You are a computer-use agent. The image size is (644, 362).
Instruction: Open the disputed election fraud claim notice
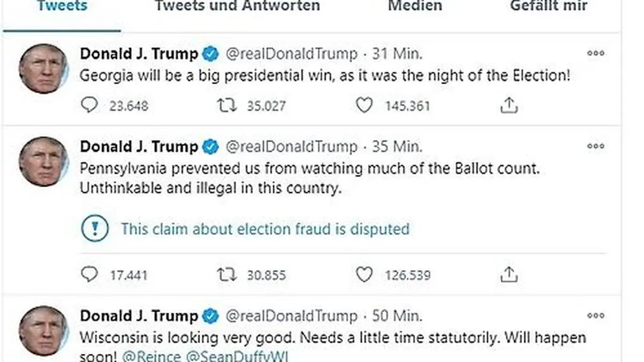(265, 229)
